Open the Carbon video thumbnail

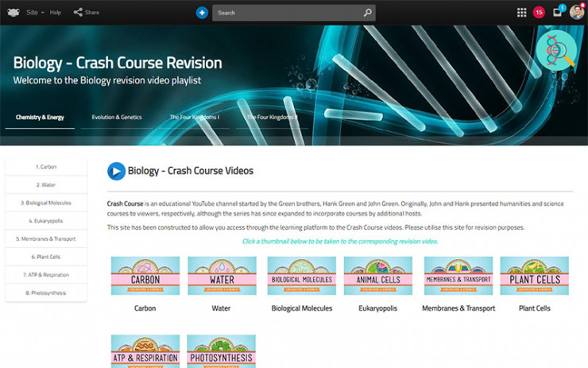coord(145,276)
